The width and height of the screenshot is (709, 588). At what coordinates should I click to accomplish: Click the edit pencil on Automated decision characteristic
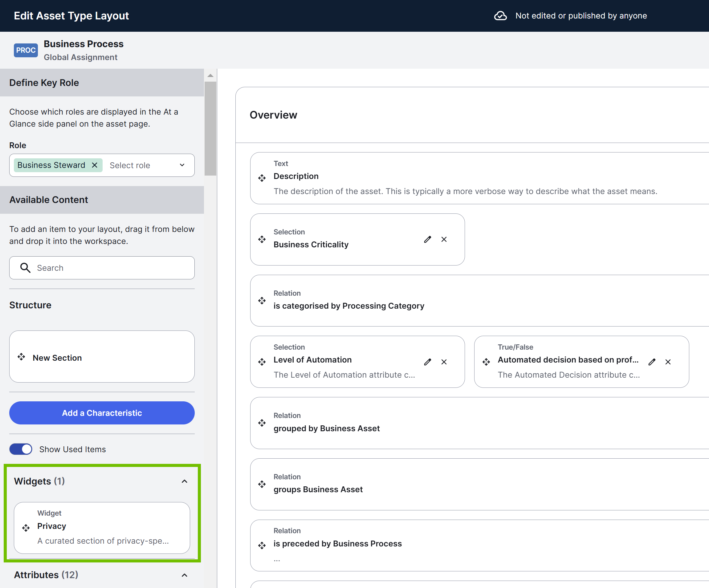[652, 362]
